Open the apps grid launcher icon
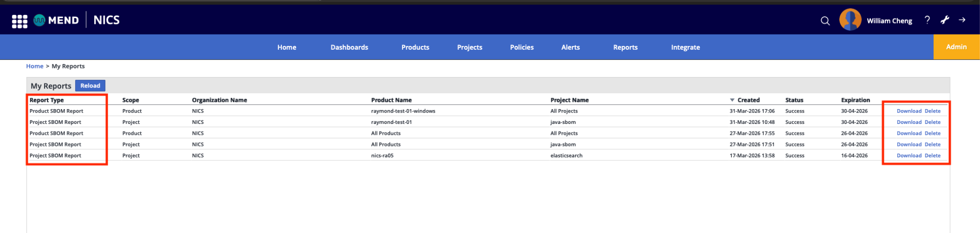This screenshot has height=233, width=980. pyautogui.click(x=20, y=21)
